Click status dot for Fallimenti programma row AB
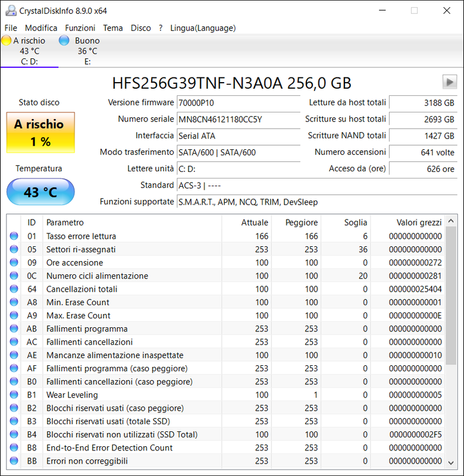 (x=14, y=328)
